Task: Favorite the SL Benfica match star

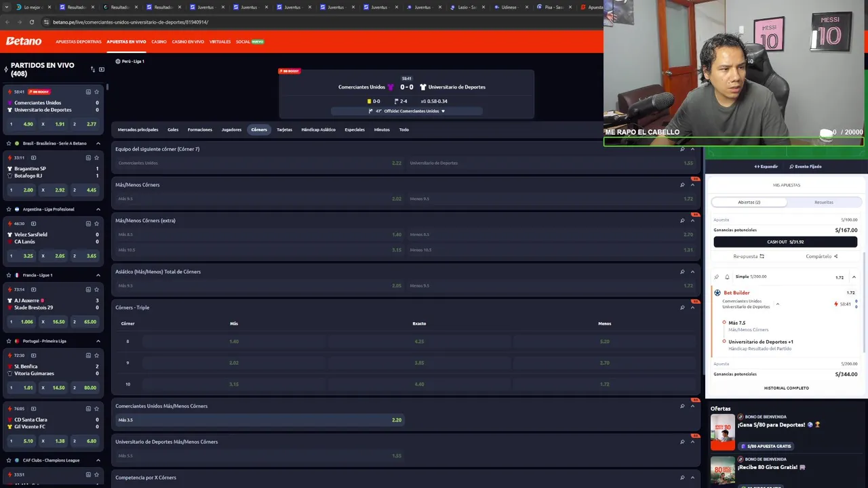Action: pos(97,355)
